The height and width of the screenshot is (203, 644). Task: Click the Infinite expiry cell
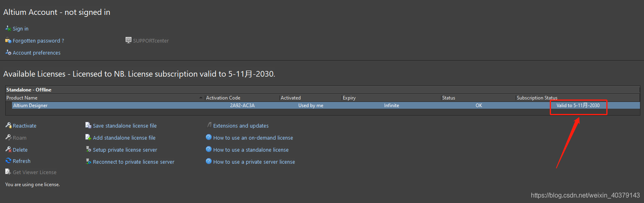(391, 106)
